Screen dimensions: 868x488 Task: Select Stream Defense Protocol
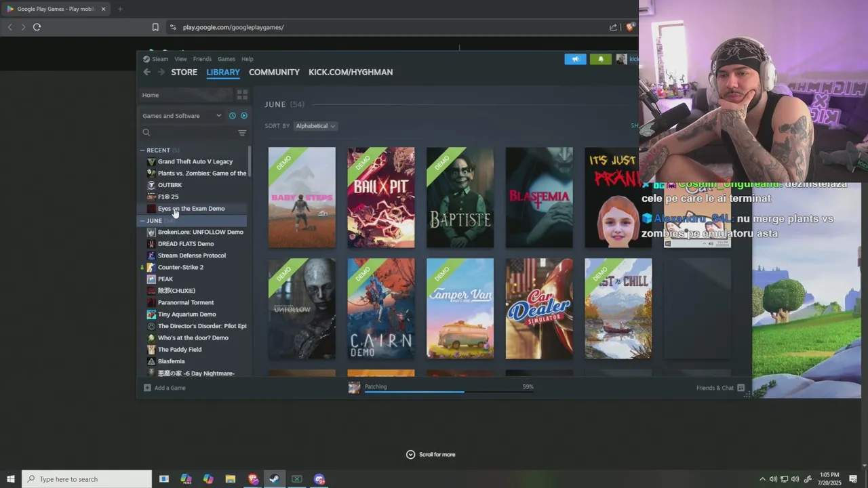(x=192, y=256)
